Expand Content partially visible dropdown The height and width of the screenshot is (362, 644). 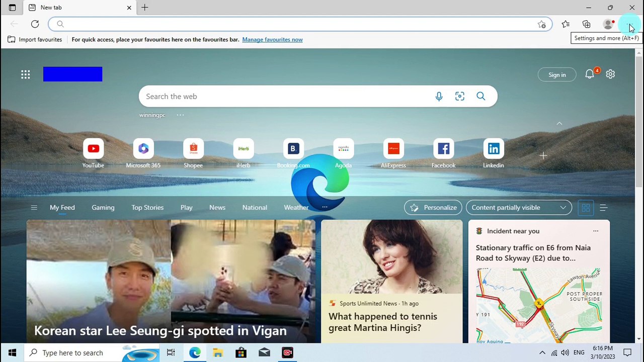(x=519, y=208)
